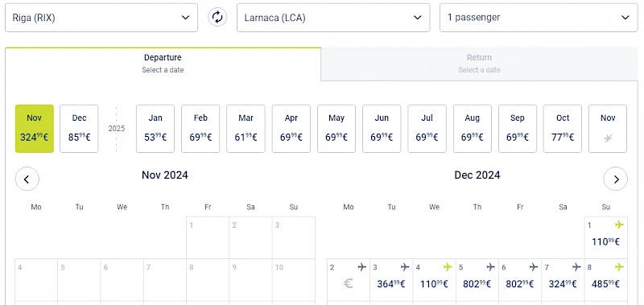The width and height of the screenshot is (644, 305).
Task: Expand the 1 passenger selector
Action: point(539,18)
